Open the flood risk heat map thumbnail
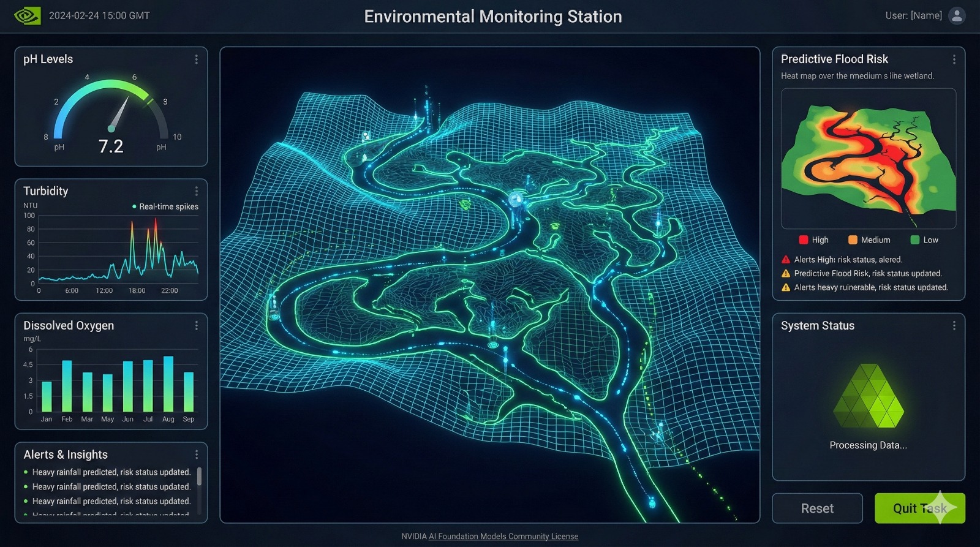Viewport: 980px width, 547px height. coord(868,159)
